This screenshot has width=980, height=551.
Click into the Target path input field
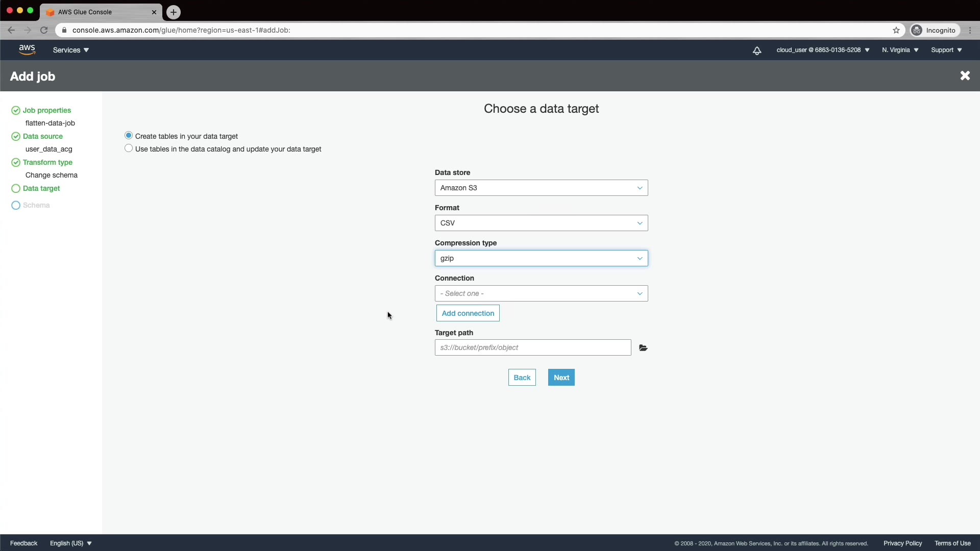[532, 347]
